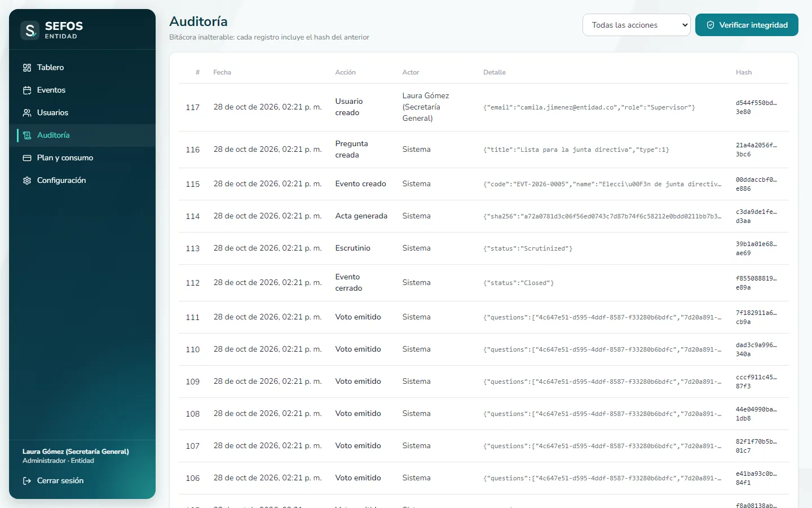
Task: Click the Actor column header
Action: 411,72
